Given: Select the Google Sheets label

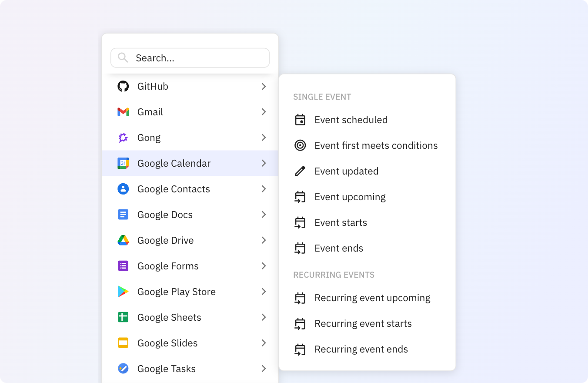Looking at the screenshot, I should point(169,317).
